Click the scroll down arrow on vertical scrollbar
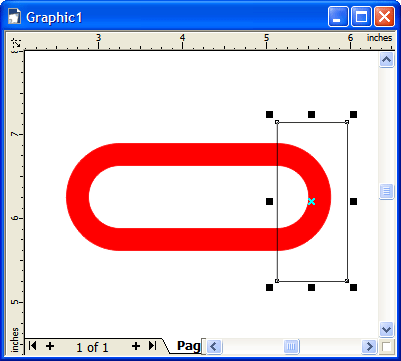Screen dimensions: 401x361 tap(386, 330)
